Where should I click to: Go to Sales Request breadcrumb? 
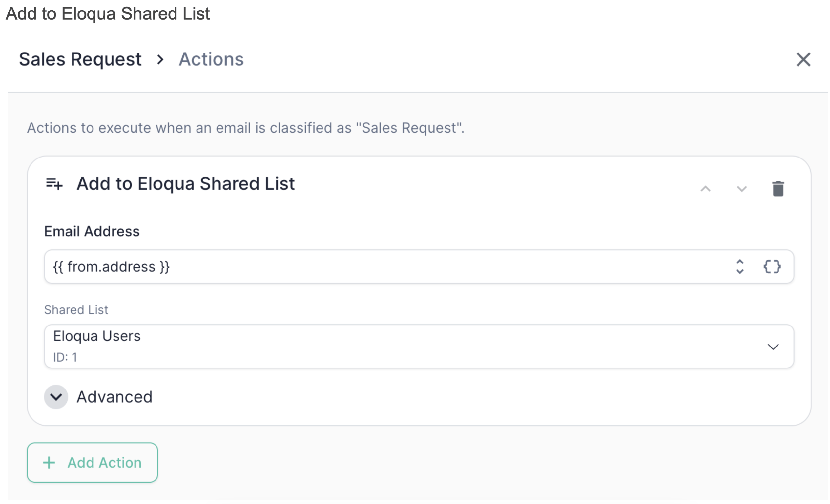point(80,59)
